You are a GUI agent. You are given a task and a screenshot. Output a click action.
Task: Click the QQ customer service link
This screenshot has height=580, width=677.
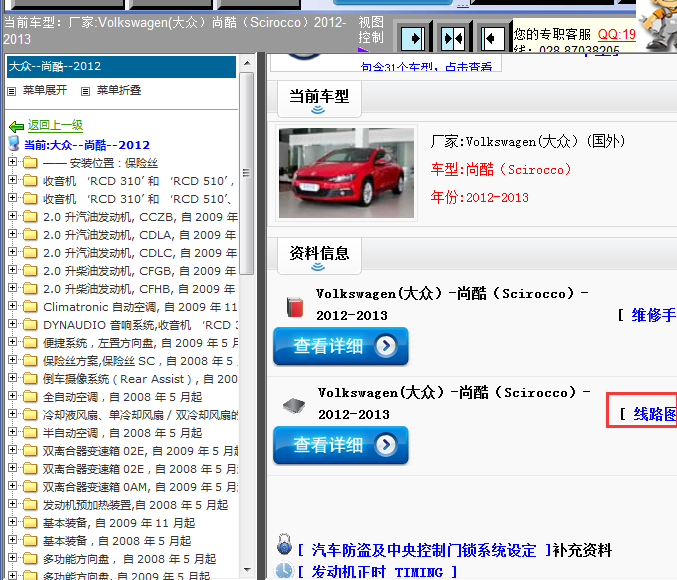point(617,34)
